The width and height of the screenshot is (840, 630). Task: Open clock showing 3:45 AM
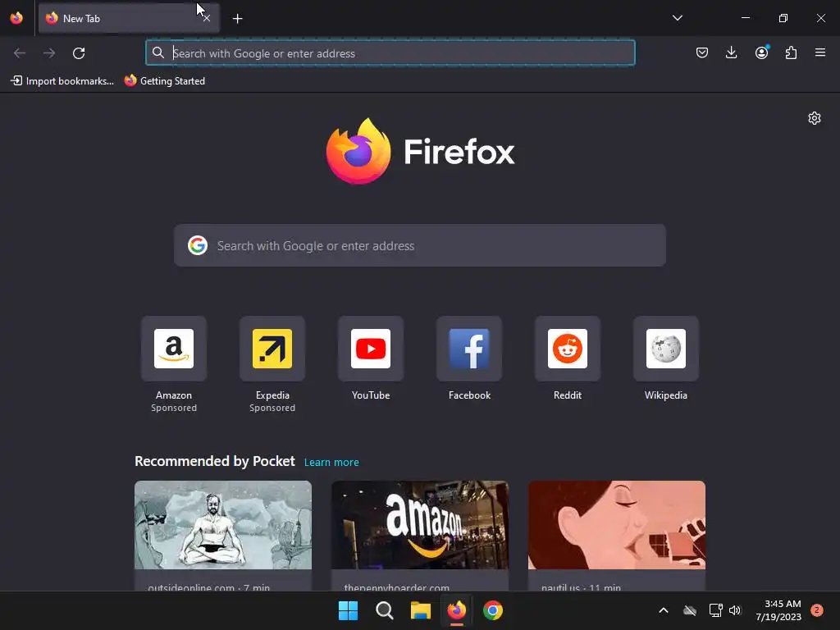click(x=778, y=610)
